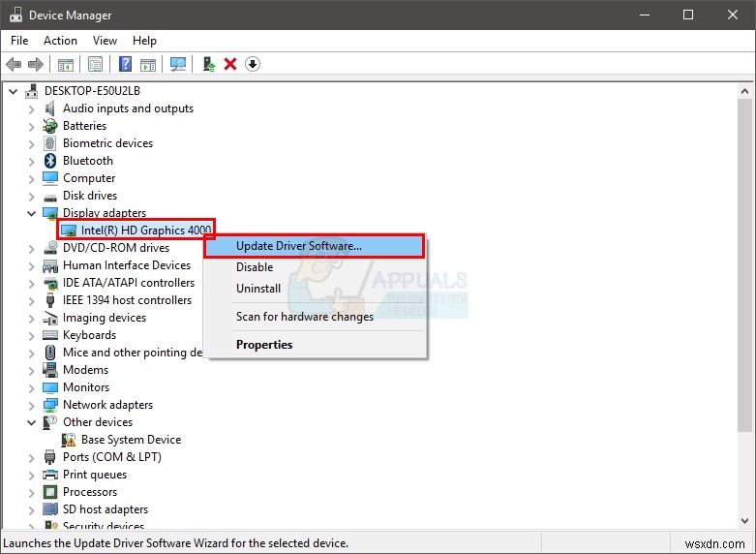Click the Print queues printer icon

pyautogui.click(x=50, y=475)
